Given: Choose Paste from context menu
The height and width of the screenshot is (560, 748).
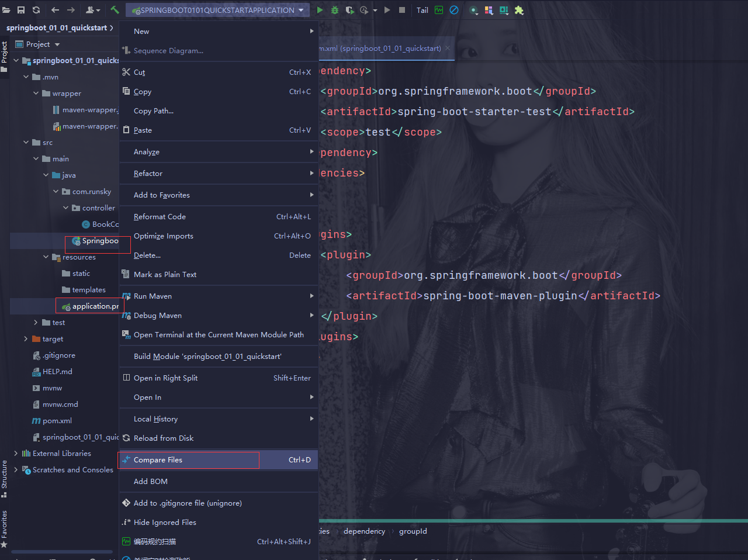Looking at the screenshot, I should pos(219,130).
